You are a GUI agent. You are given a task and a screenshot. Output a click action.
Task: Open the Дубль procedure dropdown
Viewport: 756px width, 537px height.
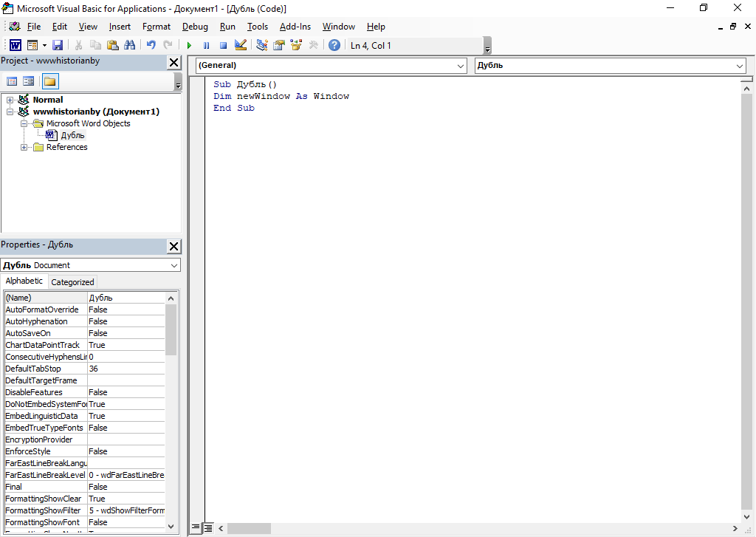tap(740, 66)
